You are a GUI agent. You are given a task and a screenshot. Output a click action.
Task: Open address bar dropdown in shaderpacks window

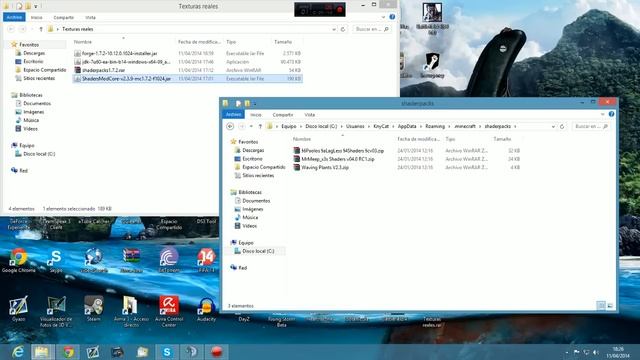(x=553, y=127)
